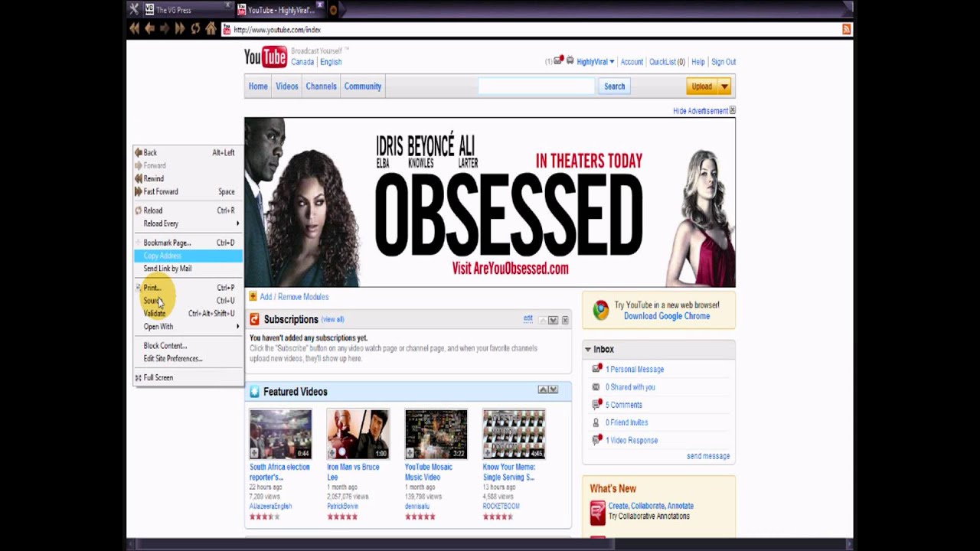
Task: Open Iron Man vs Bruce Lee thumbnail
Action: point(358,434)
